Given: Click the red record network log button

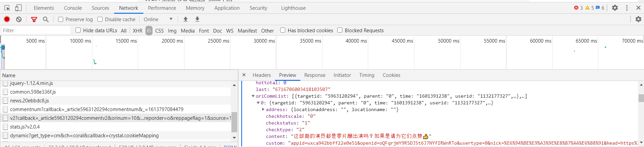Looking at the screenshot, I should (7, 19).
